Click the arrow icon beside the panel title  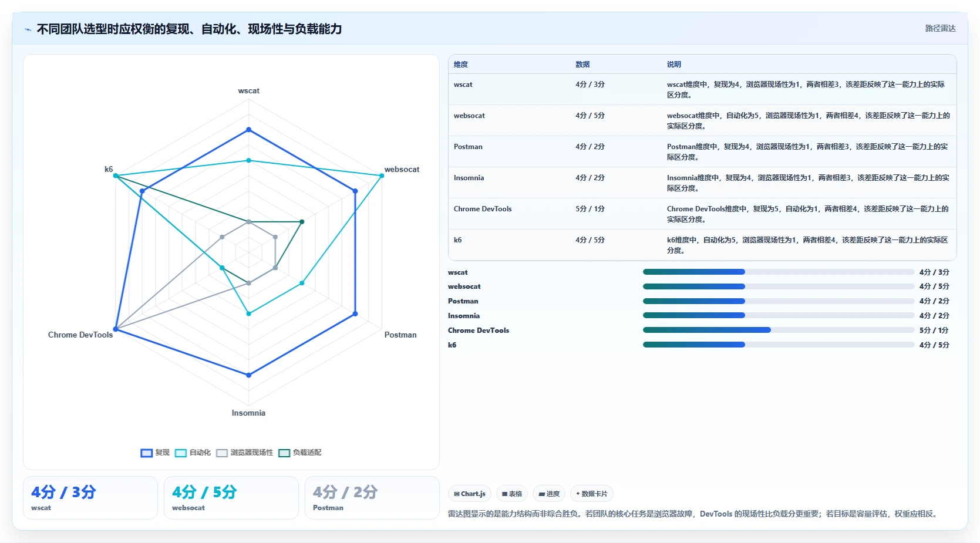tap(28, 29)
